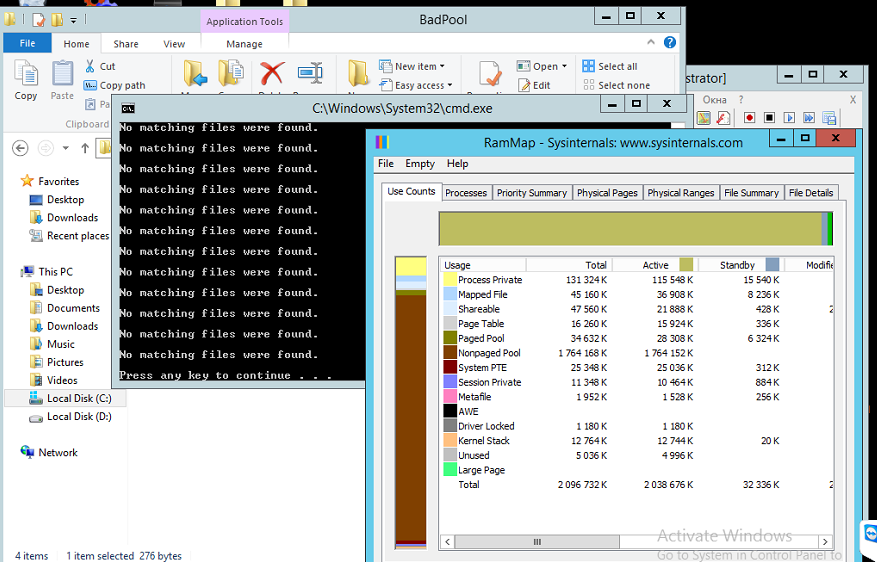Viewport: 877px width, 562px height.
Task: Open Explorer help question mark icon
Action: pos(671,43)
